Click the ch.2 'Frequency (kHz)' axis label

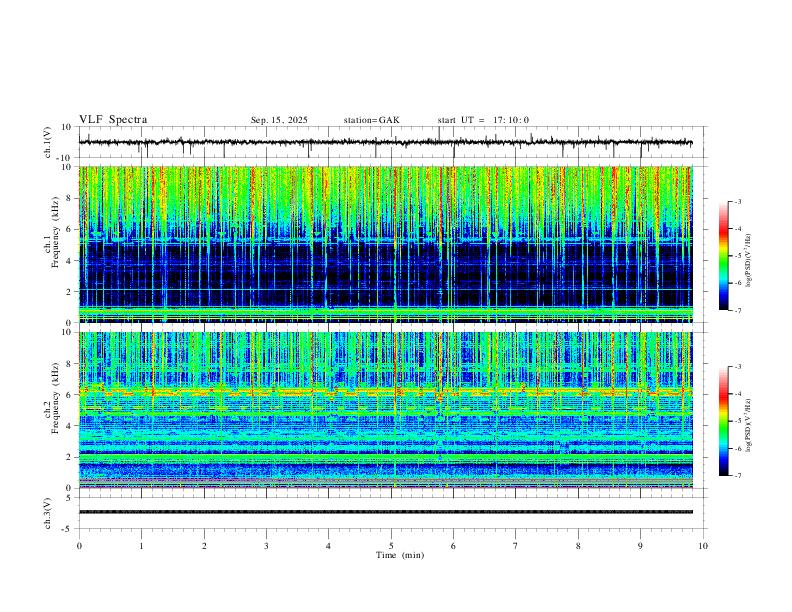[55, 398]
